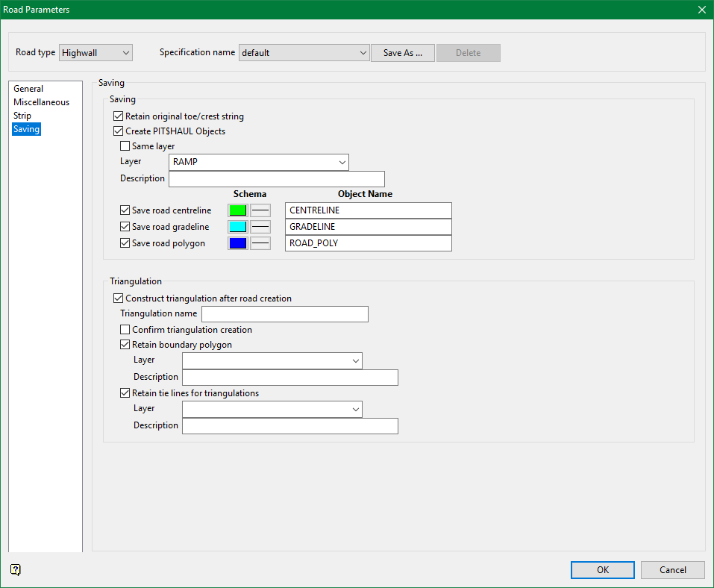
Task: Open line style for road polygon
Action: [260, 243]
